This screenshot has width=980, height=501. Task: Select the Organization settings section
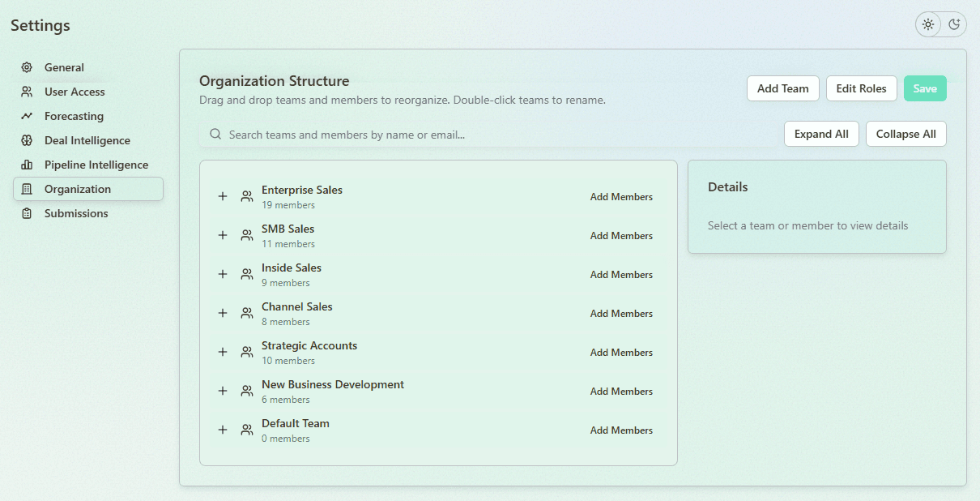(88, 189)
